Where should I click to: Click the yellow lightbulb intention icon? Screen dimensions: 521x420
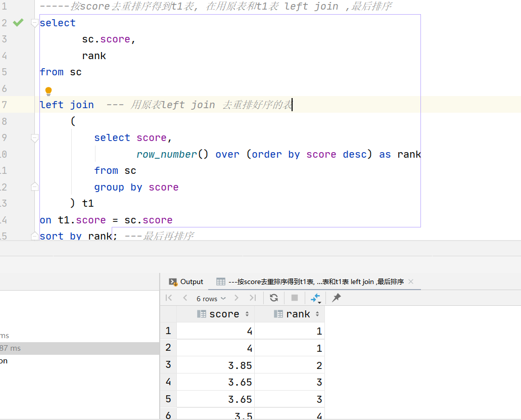click(x=49, y=91)
